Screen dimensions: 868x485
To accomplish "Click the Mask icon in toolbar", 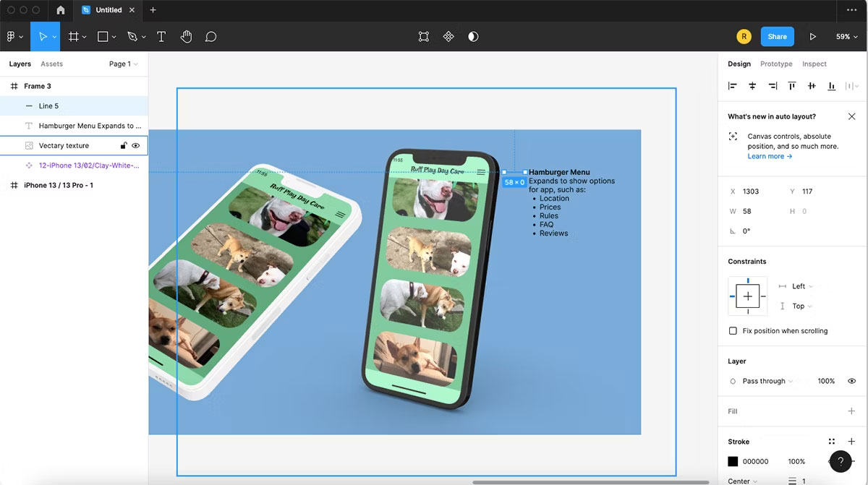I will pos(473,37).
